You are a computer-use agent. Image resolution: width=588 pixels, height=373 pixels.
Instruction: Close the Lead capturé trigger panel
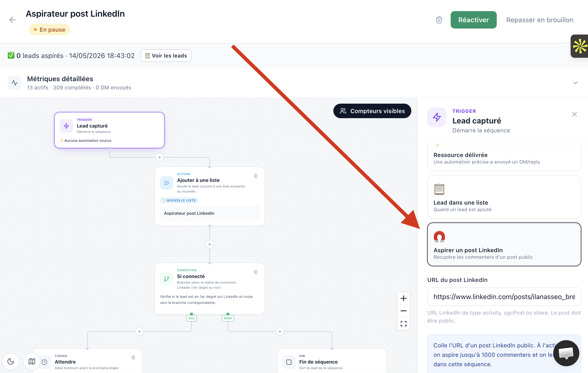click(574, 114)
